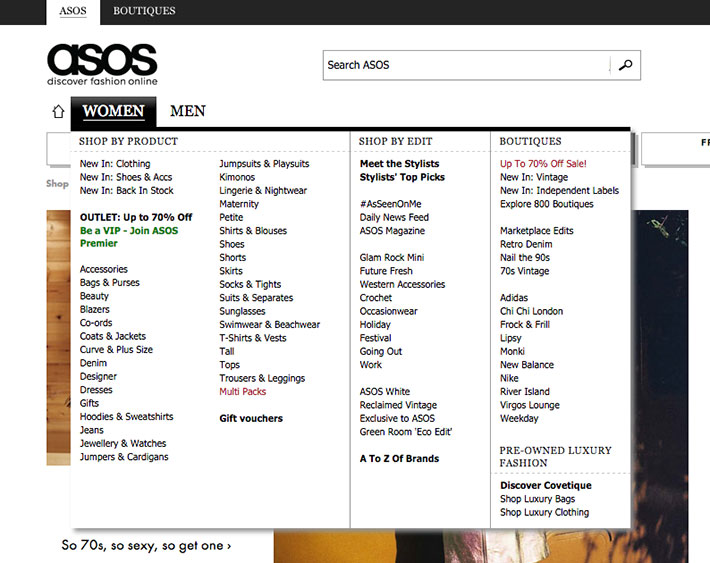Image resolution: width=710 pixels, height=563 pixels.
Task: Open Trousers & Leggings
Action: coord(262,378)
